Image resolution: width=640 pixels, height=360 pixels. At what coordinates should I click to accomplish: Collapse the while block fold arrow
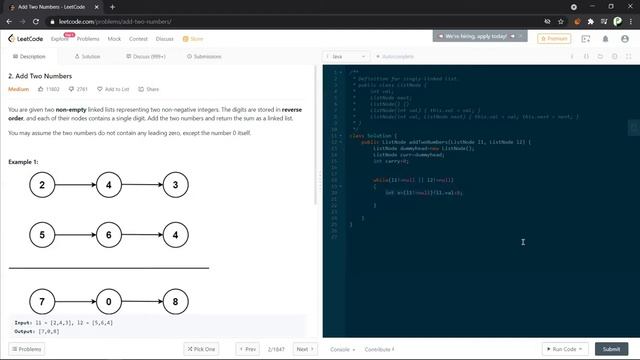(341, 186)
